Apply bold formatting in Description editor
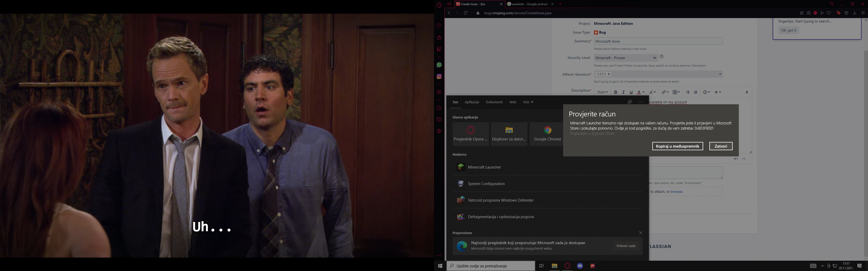 (x=616, y=92)
